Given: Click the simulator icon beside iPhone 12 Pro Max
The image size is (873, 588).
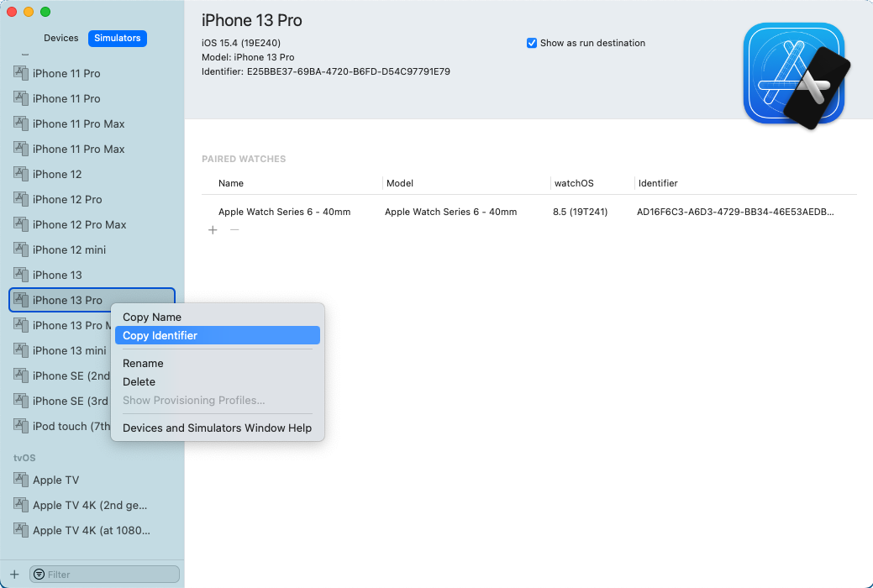Looking at the screenshot, I should pyautogui.click(x=19, y=224).
